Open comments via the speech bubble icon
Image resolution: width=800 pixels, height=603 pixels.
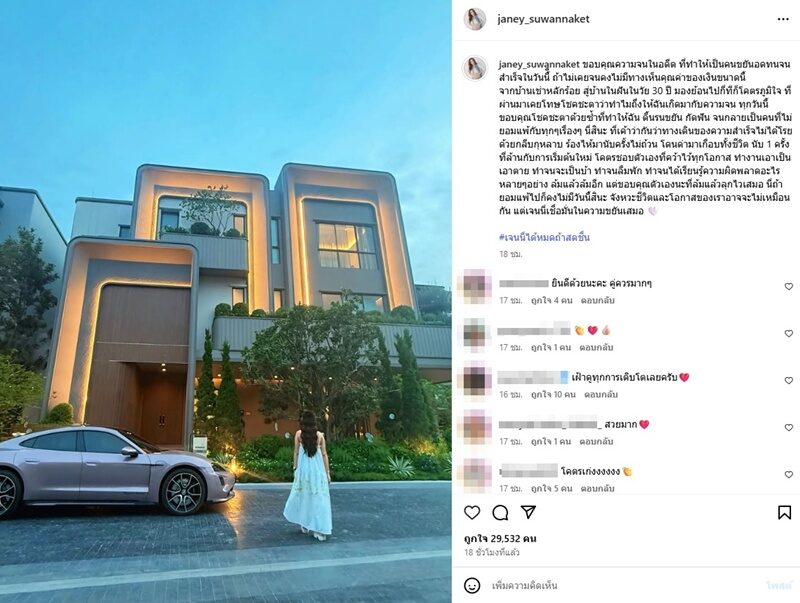point(500,512)
